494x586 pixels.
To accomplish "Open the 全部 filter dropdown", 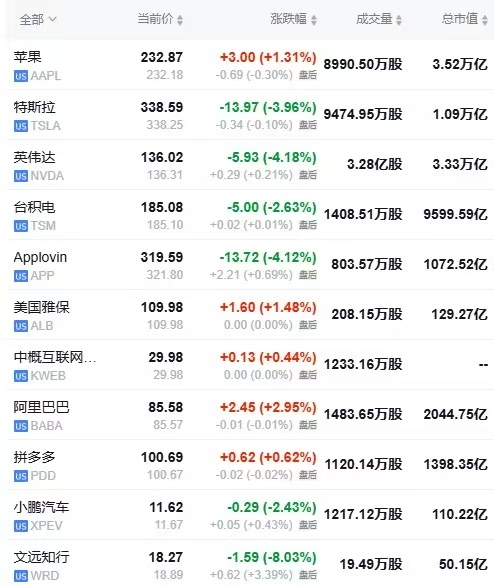I will point(38,19).
